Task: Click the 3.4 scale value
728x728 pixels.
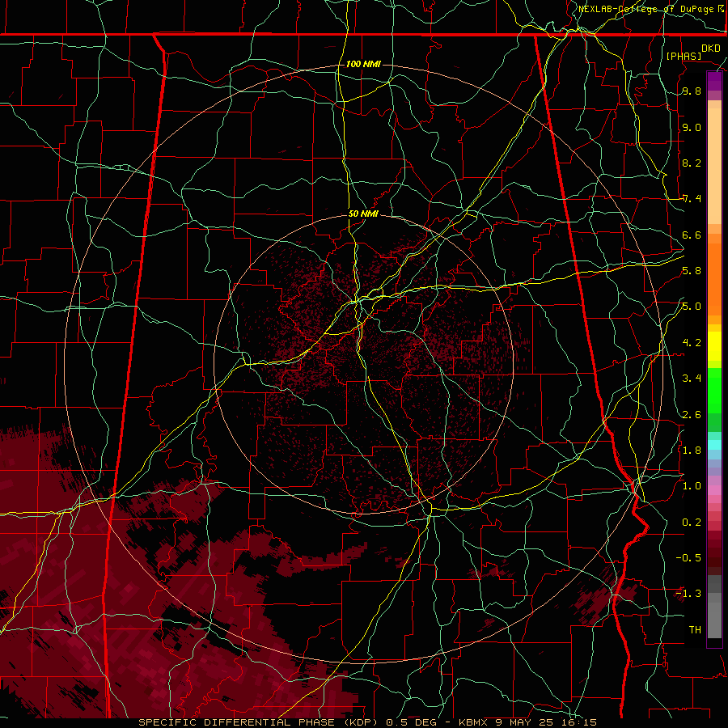Action: click(x=692, y=379)
